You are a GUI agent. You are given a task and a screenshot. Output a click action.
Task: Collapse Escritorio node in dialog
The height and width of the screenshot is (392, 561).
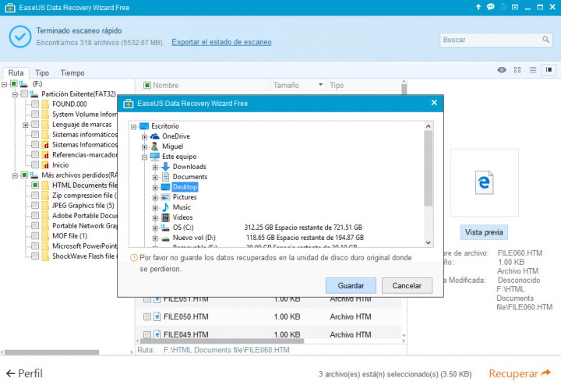(x=133, y=127)
